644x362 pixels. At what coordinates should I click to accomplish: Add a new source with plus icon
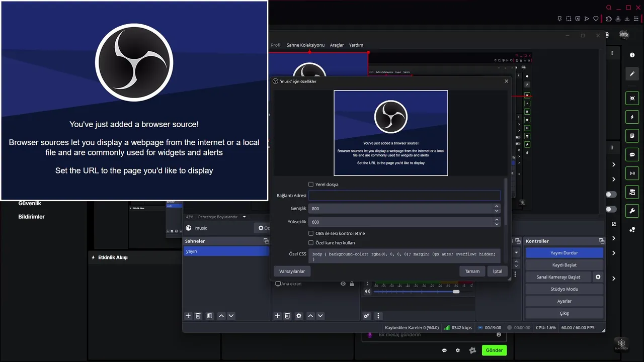point(277,316)
